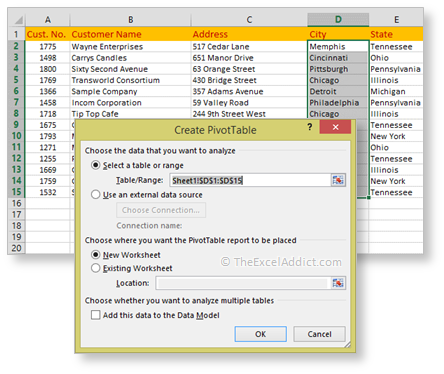Select the 517 Cedar Lane cell
The image size is (444, 374).
(249, 46)
